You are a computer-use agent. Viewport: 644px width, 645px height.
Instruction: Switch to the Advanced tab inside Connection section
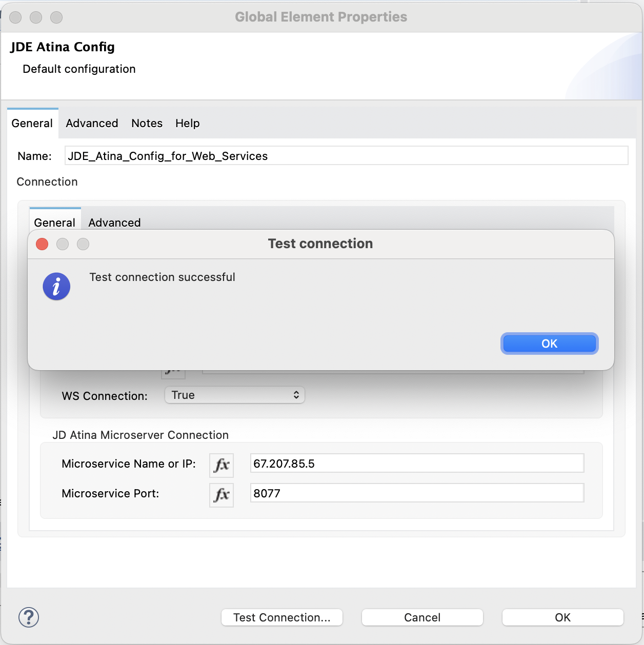tap(114, 223)
